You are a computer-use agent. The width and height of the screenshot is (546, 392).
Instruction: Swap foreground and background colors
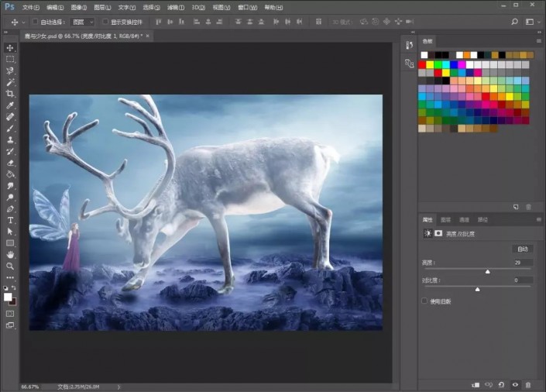(x=14, y=288)
